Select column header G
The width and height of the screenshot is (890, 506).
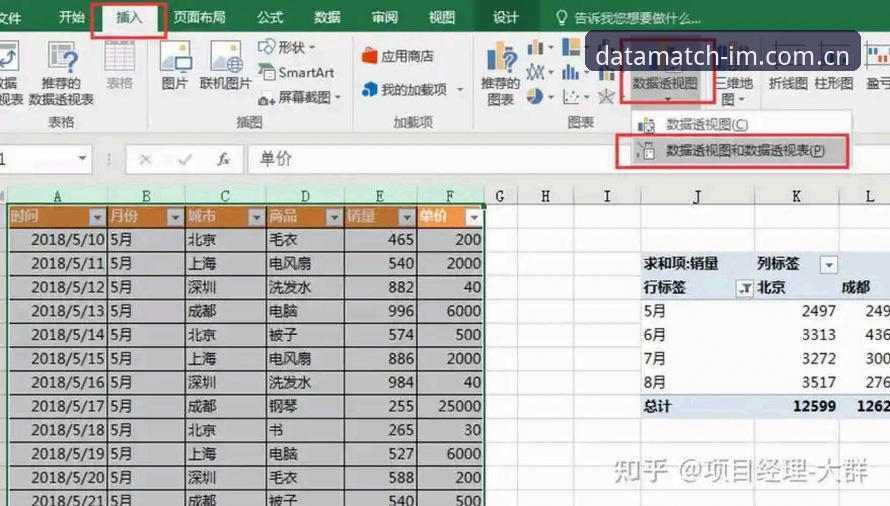point(500,196)
